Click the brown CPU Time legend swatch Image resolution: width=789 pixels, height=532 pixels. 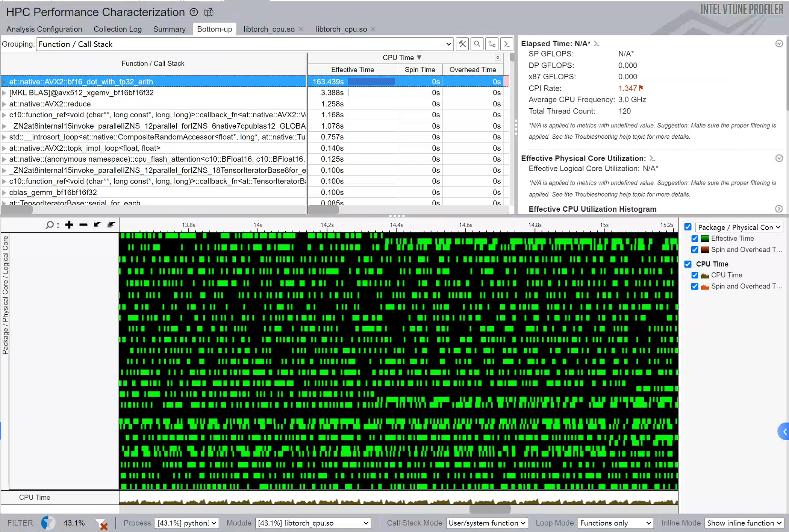click(705, 275)
